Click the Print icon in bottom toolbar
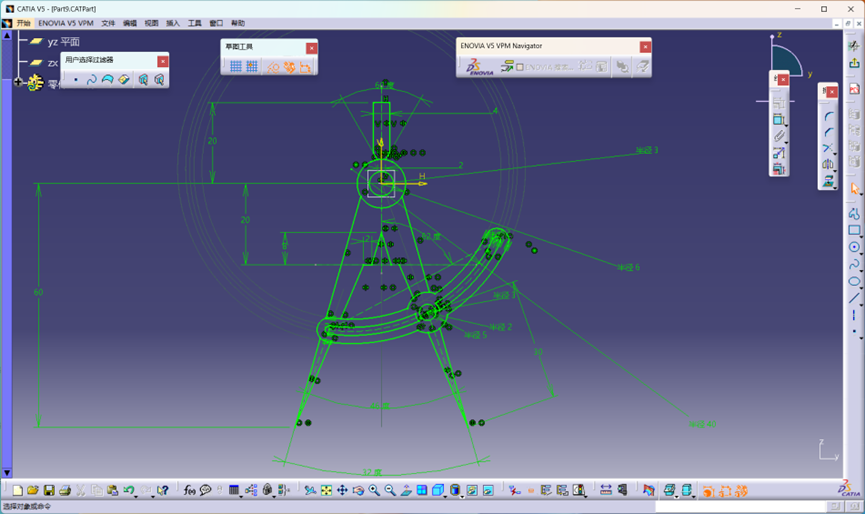Viewport: 865px width, 514px height. click(64, 491)
